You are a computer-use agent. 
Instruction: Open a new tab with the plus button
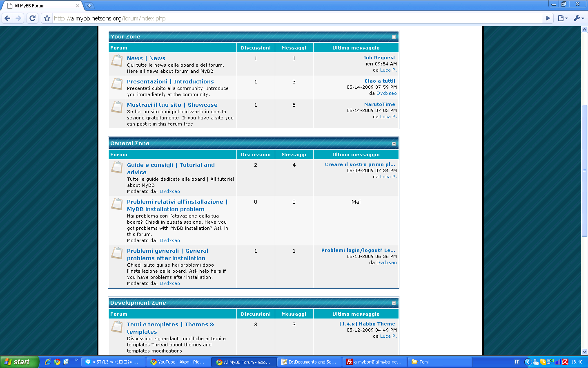tap(89, 6)
